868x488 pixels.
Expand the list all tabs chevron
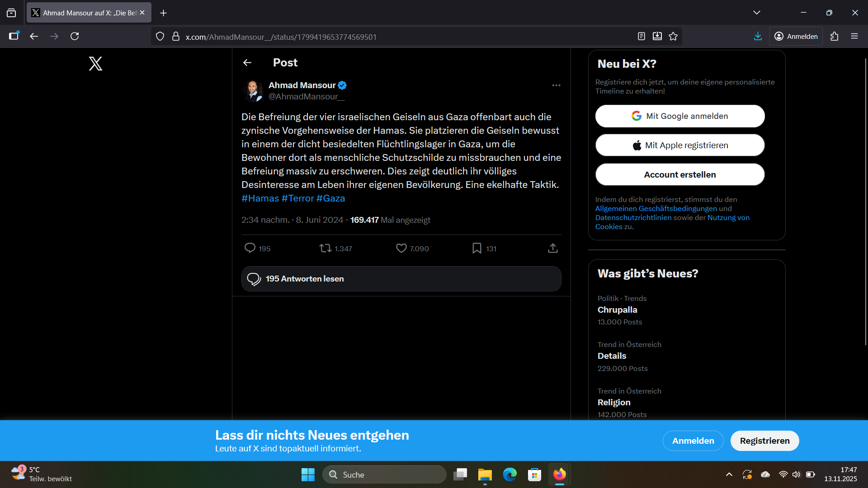point(756,13)
